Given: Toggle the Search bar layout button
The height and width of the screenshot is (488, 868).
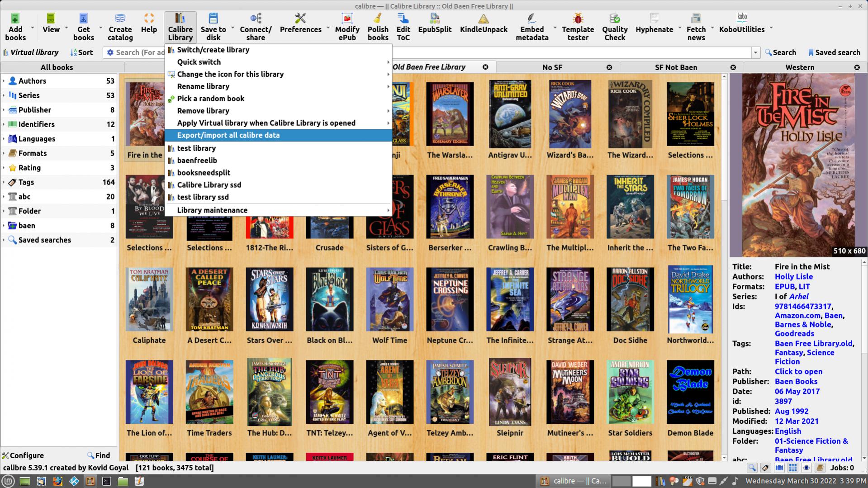Looking at the screenshot, I should (752, 468).
